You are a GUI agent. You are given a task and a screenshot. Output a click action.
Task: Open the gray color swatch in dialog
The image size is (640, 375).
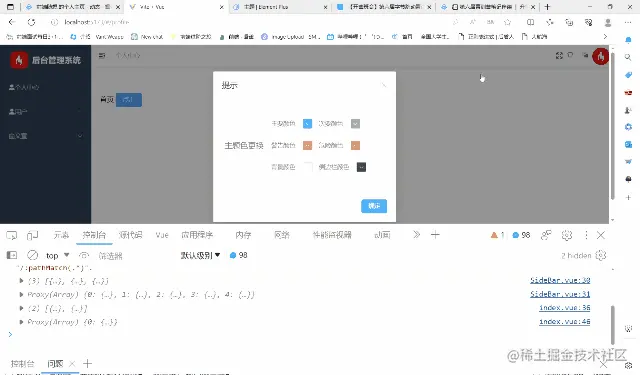tap(356, 124)
